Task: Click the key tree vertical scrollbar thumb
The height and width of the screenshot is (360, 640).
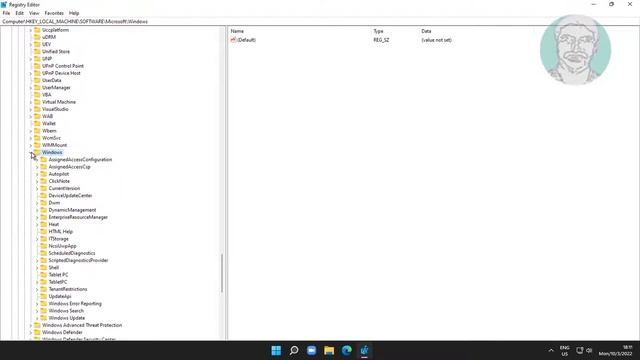Action: point(222,273)
